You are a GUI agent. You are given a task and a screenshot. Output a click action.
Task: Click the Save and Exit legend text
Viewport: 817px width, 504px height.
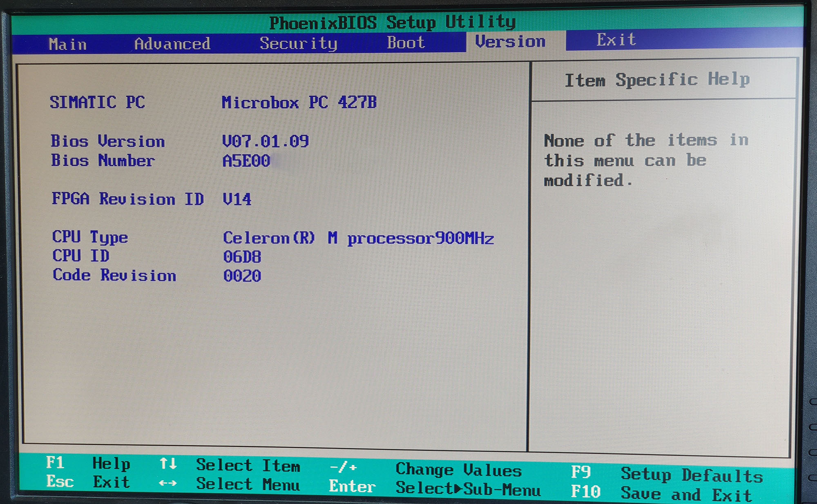[x=686, y=494]
